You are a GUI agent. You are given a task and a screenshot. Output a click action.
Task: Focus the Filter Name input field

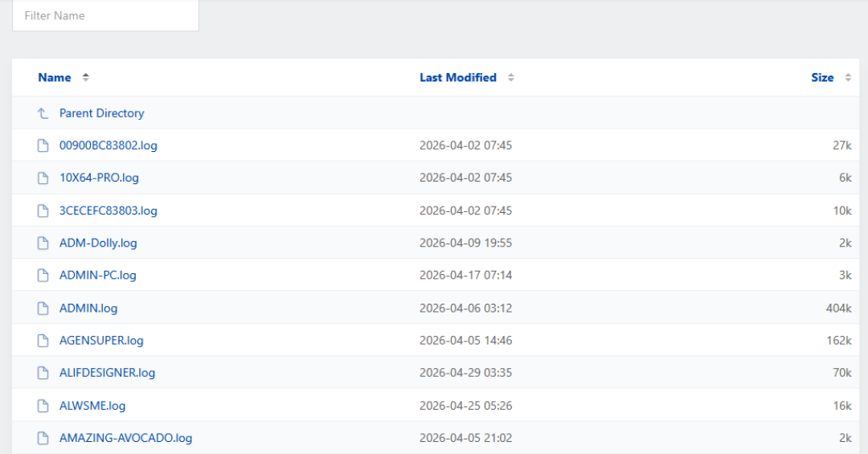tap(106, 15)
